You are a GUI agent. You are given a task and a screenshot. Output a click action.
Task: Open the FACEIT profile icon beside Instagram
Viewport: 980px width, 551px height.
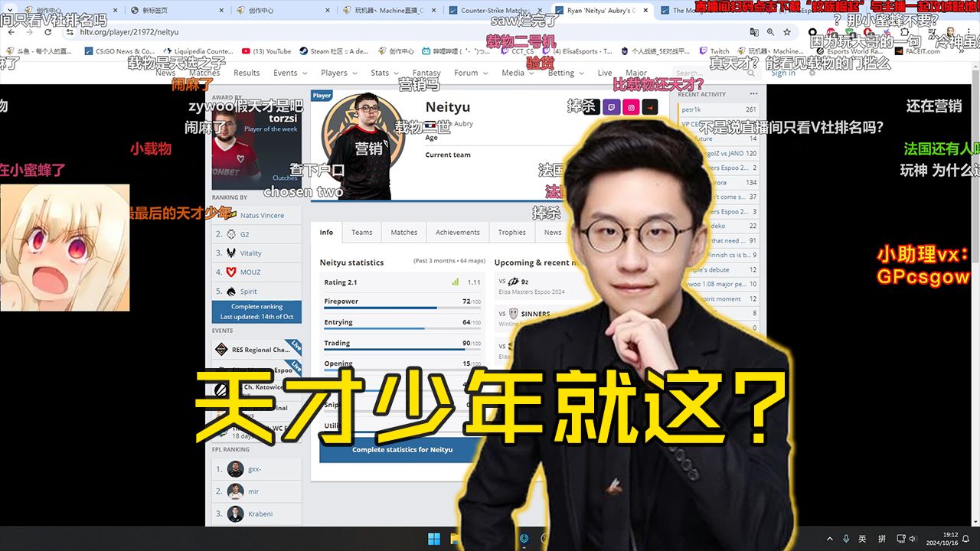649,107
